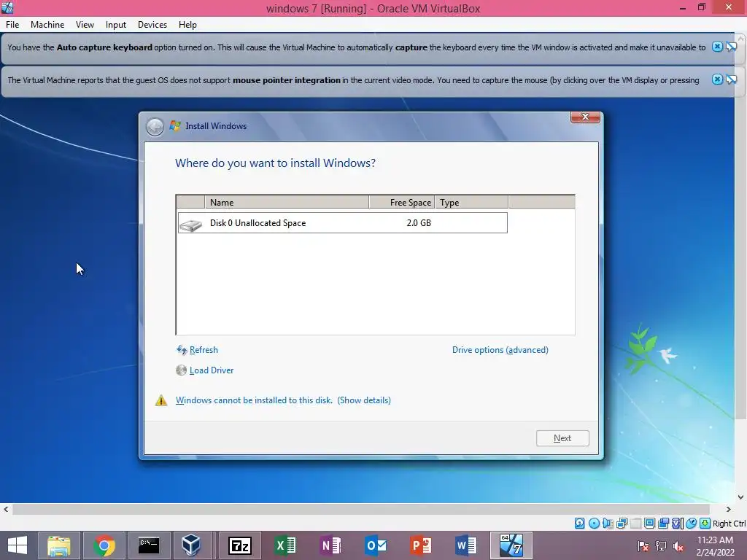Screen dimensions: 747x560
Task: Click the network adapters status icon
Action: pos(622,524)
